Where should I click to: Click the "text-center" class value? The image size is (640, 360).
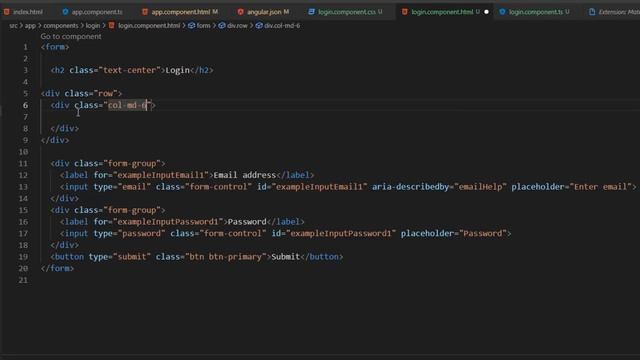pyautogui.click(x=130, y=70)
